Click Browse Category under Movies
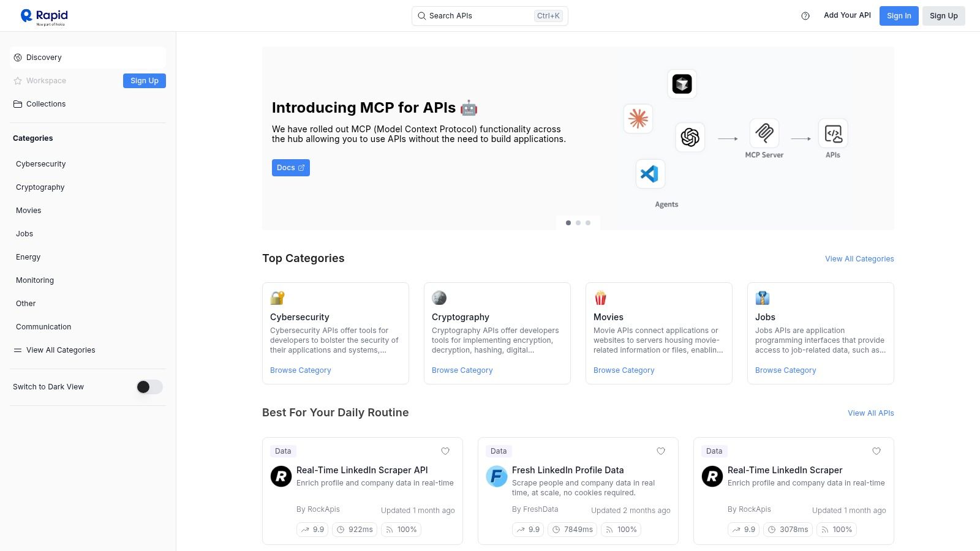The width and height of the screenshot is (980, 551). point(624,370)
